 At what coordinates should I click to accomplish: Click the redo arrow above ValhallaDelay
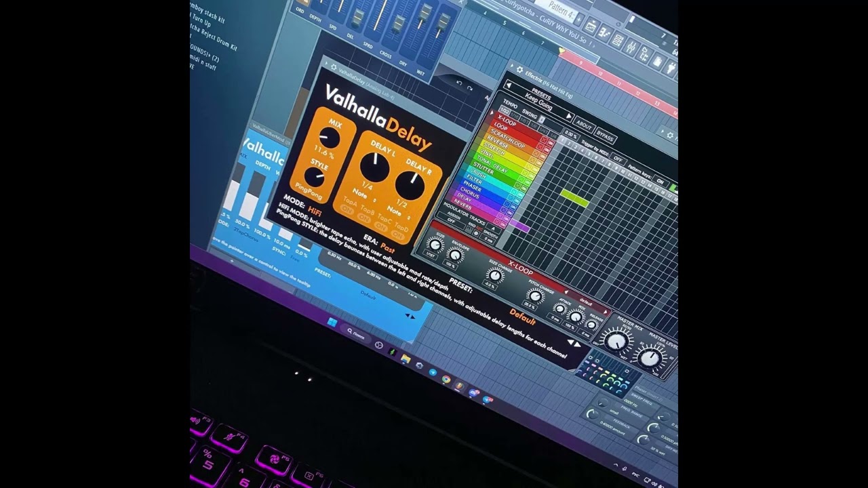point(469,87)
